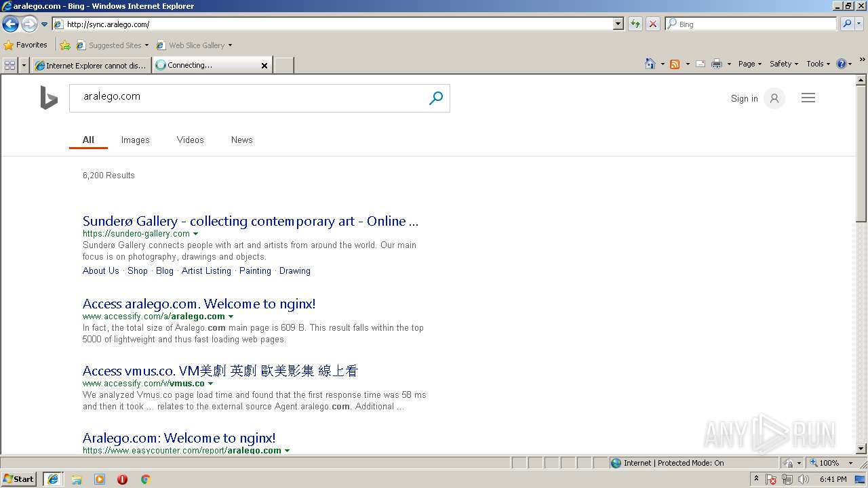
Task: Open the Blog sitelink
Action: (x=165, y=270)
